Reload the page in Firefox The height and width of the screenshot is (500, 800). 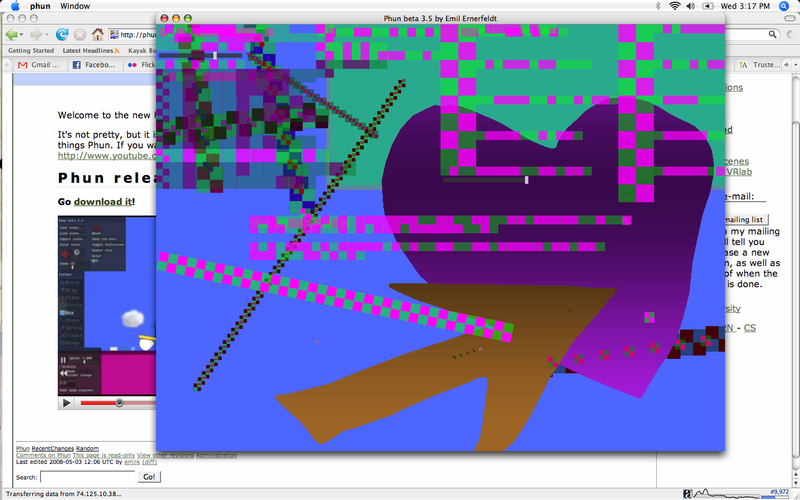[62, 35]
